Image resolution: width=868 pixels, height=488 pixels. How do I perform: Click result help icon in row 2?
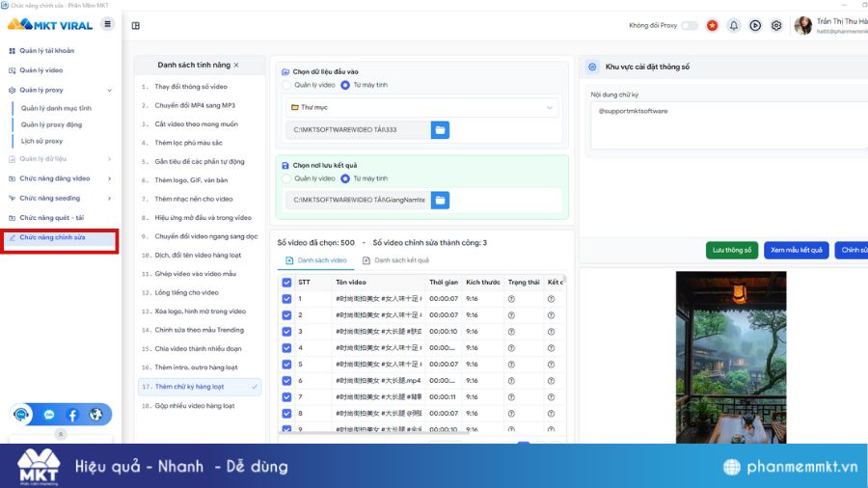[x=551, y=315]
